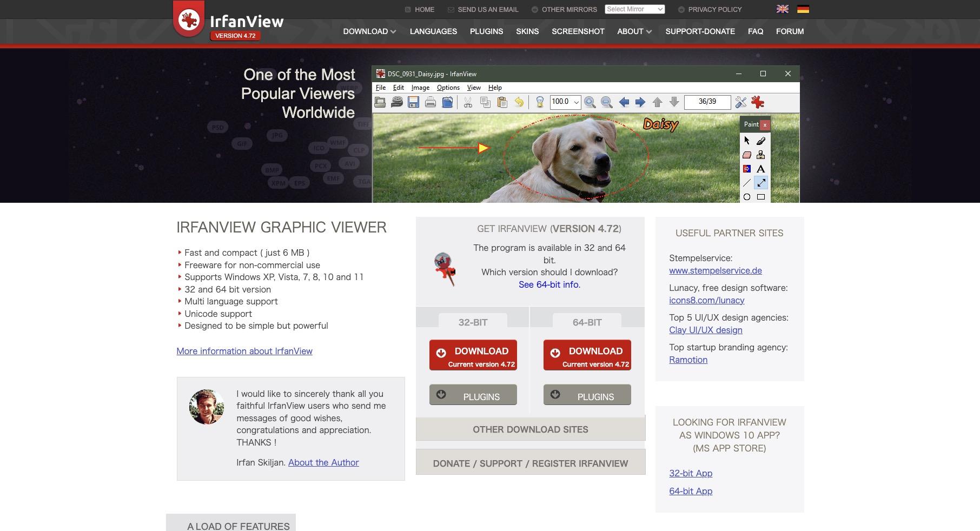Open the Options menu in IrfanView window

(x=448, y=88)
